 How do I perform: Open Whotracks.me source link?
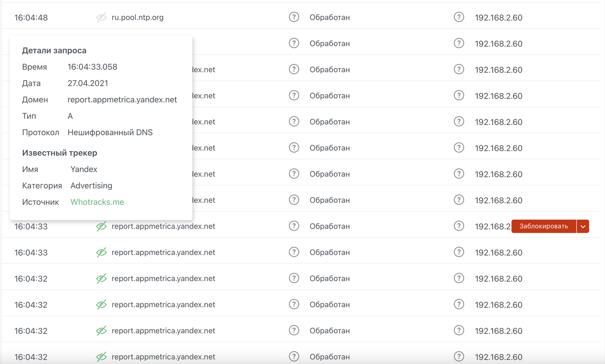pos(97,202)
